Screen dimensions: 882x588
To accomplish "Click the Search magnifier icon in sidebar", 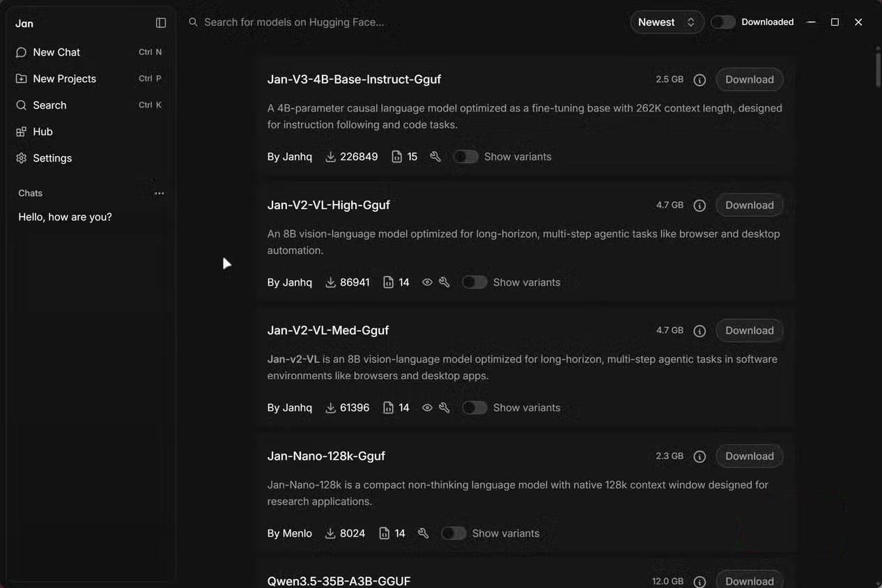I will click(21, 105).
